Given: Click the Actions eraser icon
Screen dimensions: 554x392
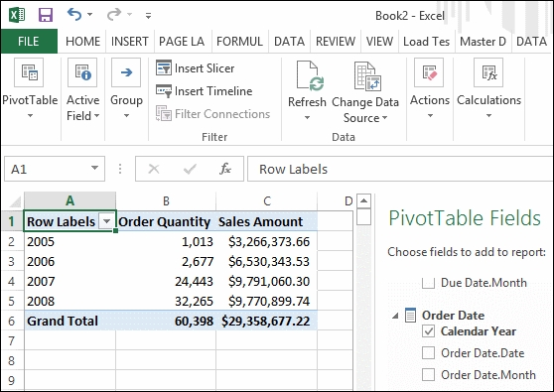Looking at the screenshot, I should 429,72.
